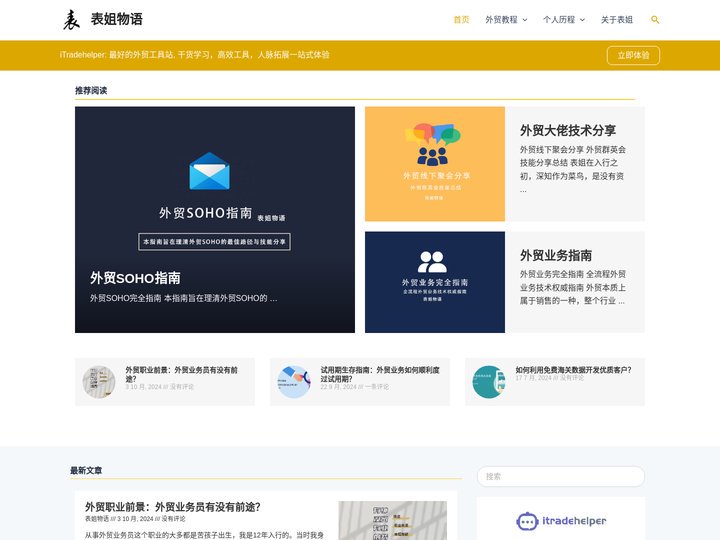Image resolution: width=720 pixels, height=540 pixels.
Task: Expand the 个人历程 dropdown menu
Action: (x=563, y=20)
